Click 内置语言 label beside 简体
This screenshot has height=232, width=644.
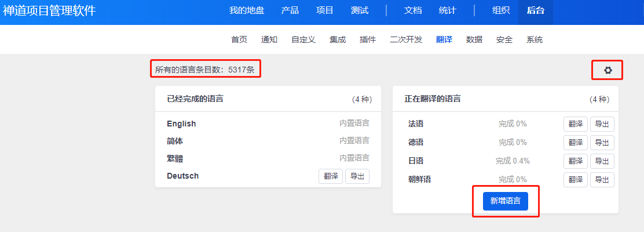pos(354,141)
